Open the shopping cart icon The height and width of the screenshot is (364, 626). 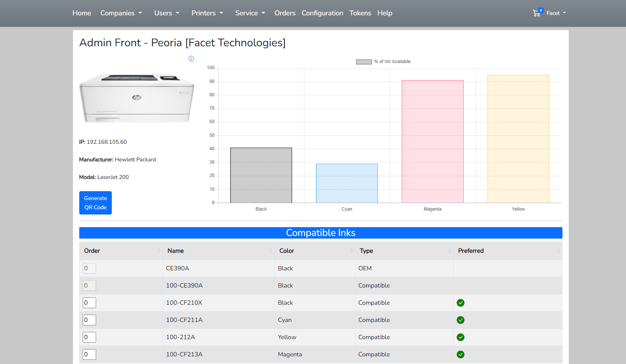[x=537, y=13]
